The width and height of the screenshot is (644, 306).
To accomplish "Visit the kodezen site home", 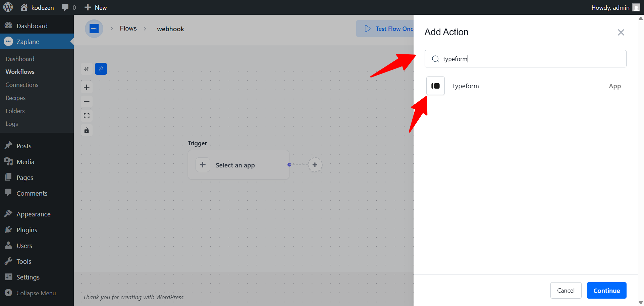I will point(37,7).
